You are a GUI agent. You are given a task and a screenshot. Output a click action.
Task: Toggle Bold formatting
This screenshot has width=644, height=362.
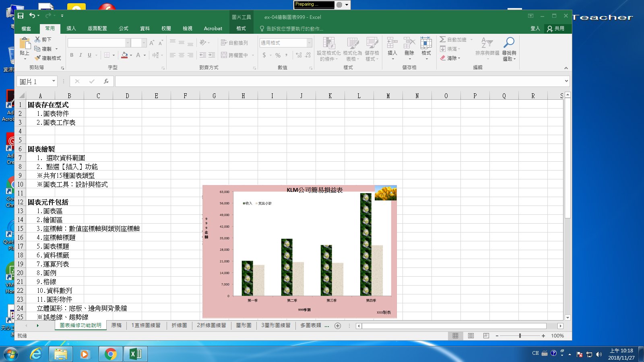pos(72,55)
